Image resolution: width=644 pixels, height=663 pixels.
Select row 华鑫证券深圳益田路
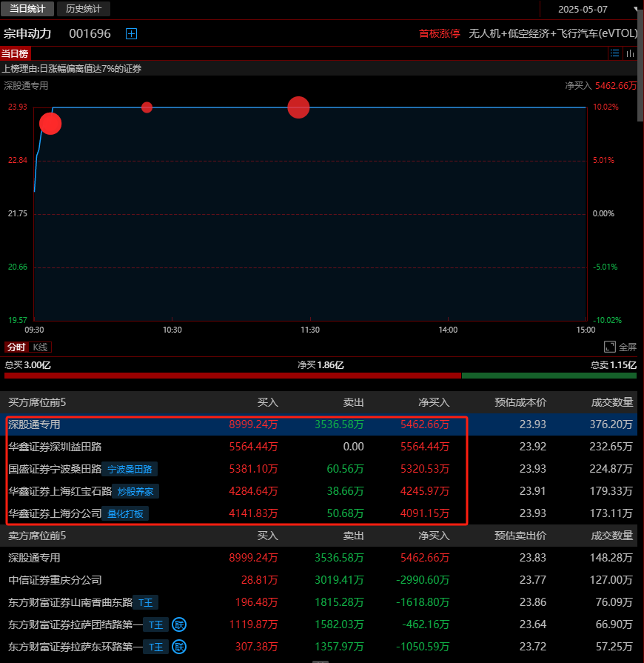318,447
